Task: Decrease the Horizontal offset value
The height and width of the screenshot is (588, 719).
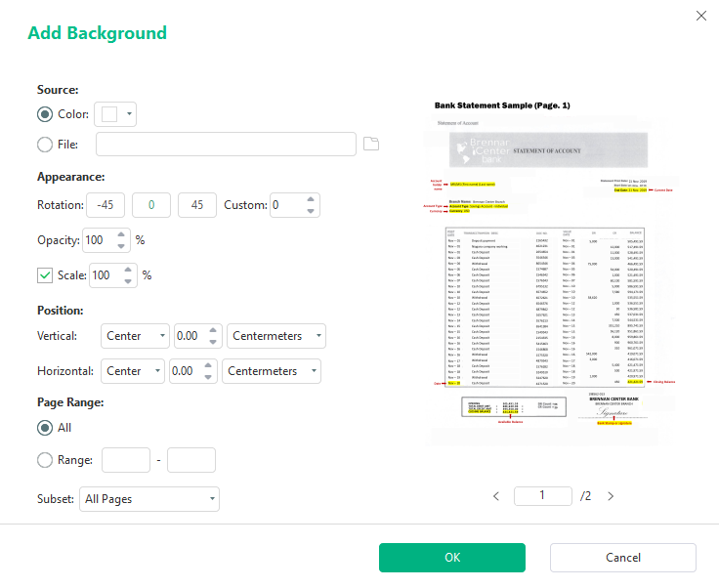Action: pyautogui.click(x=208, y=377)
